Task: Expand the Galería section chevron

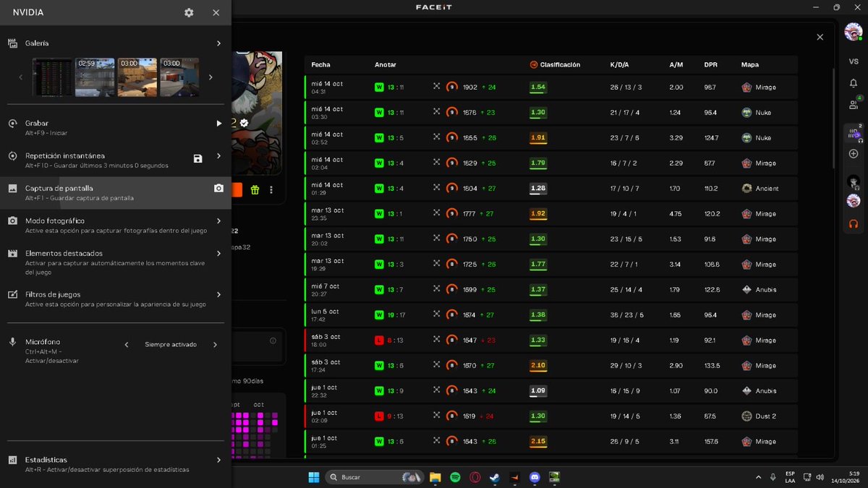Action: pyautogui.click(x=218, y=43)
